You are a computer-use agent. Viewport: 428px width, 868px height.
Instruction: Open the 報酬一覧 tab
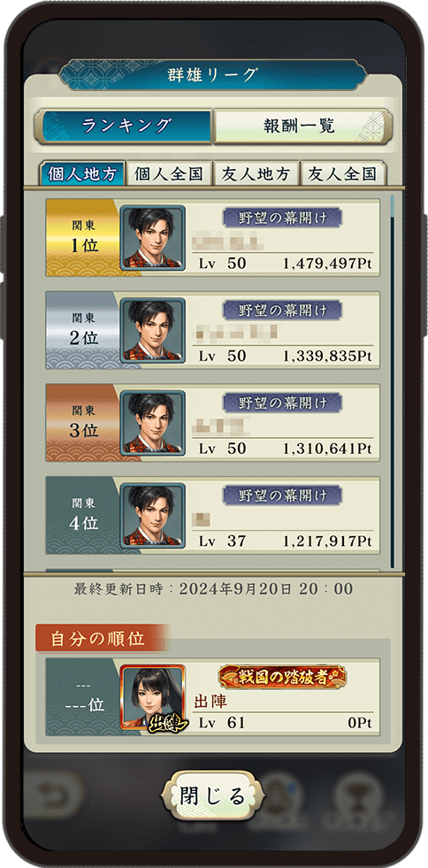point(302,127)
